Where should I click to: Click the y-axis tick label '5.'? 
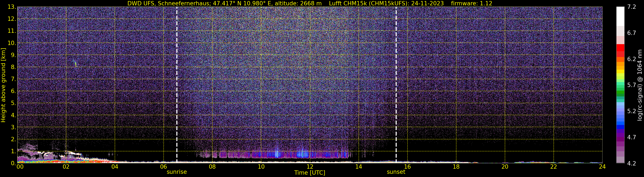click(13, 103)
